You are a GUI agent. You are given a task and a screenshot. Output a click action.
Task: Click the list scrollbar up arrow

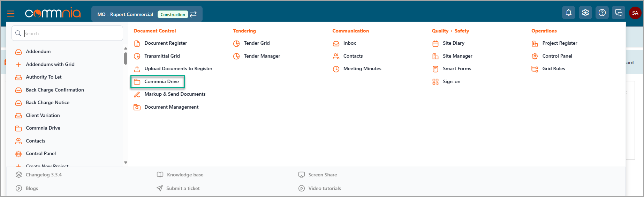click(126, 49)
